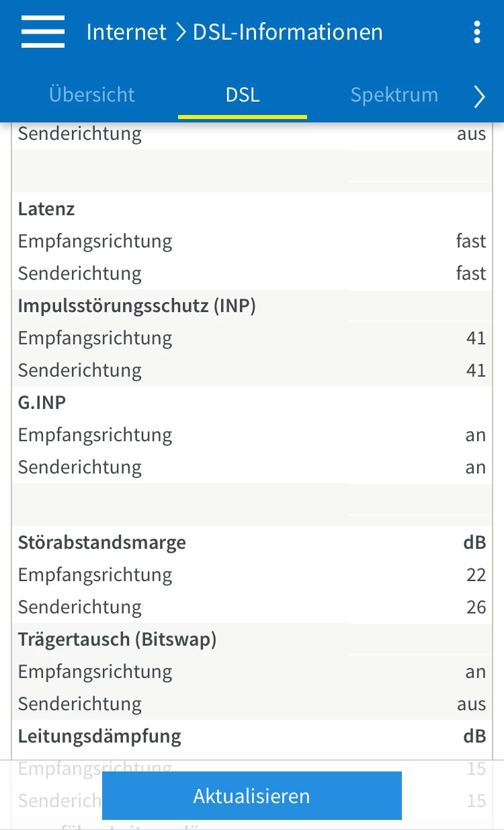Click the DSL-Informationen page title
504x830 pixels.
[288, 32]
